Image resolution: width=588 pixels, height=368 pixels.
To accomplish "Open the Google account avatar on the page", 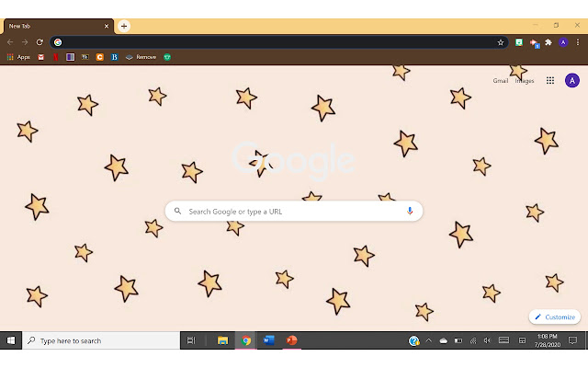I will click(x=572, y=80).
